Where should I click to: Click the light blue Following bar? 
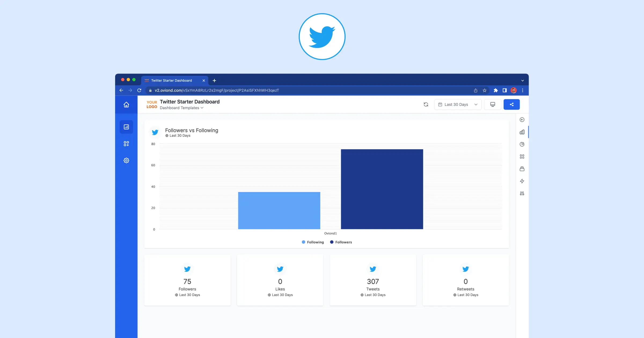(x=279, y=211)
